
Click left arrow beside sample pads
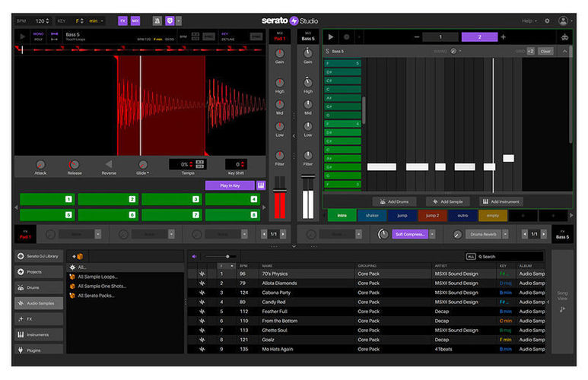point(16,207)
